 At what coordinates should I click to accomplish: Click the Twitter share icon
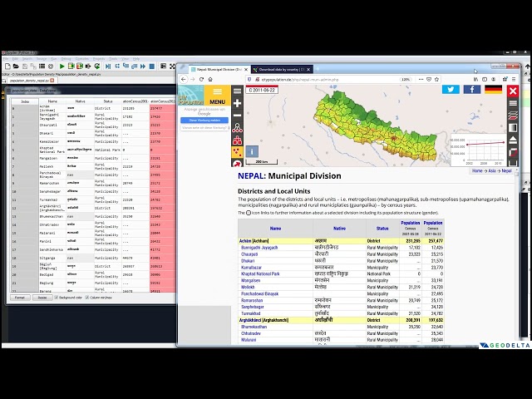pos(451,89)
